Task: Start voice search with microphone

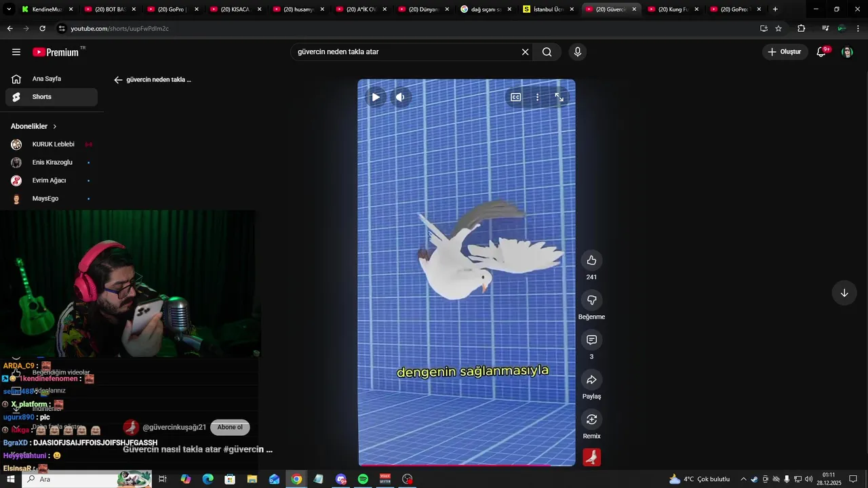Action: pos(578,52)
